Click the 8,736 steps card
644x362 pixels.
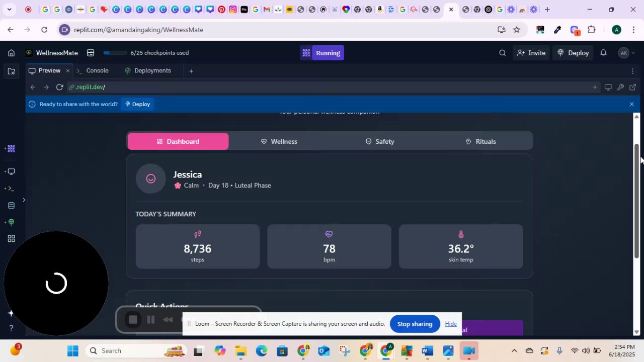click(x=198, y=246)
